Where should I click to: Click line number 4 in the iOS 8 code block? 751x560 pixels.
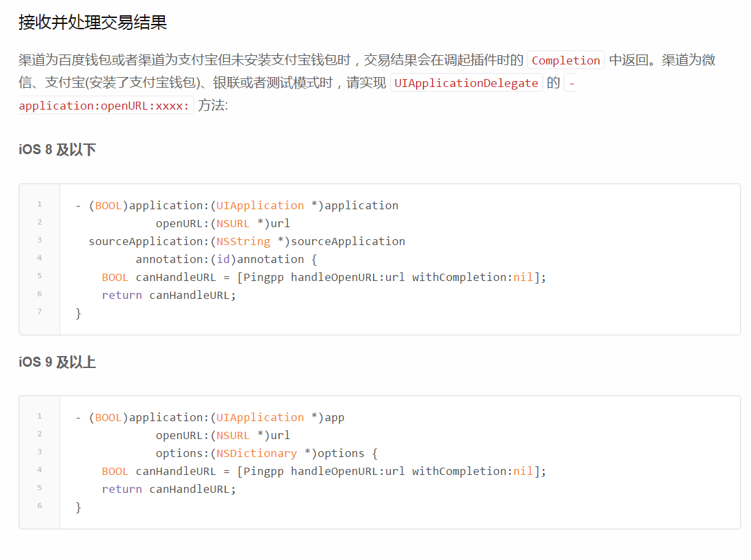[40, 258]
